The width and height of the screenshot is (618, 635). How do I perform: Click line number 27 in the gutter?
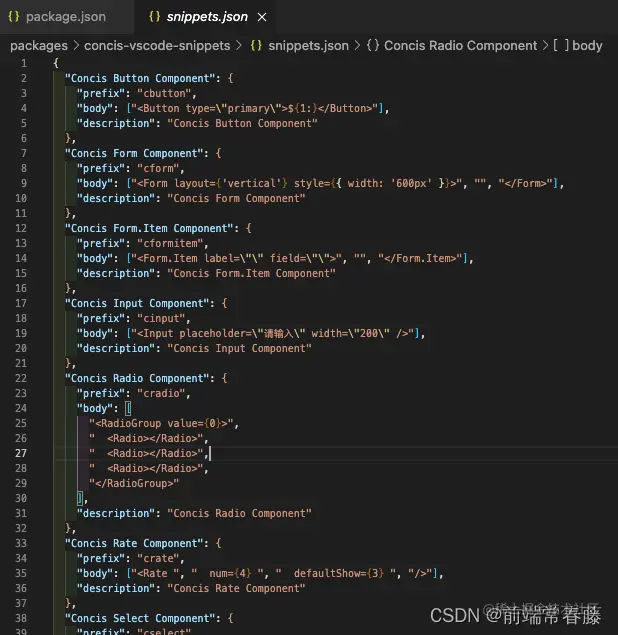coord(21,453)
